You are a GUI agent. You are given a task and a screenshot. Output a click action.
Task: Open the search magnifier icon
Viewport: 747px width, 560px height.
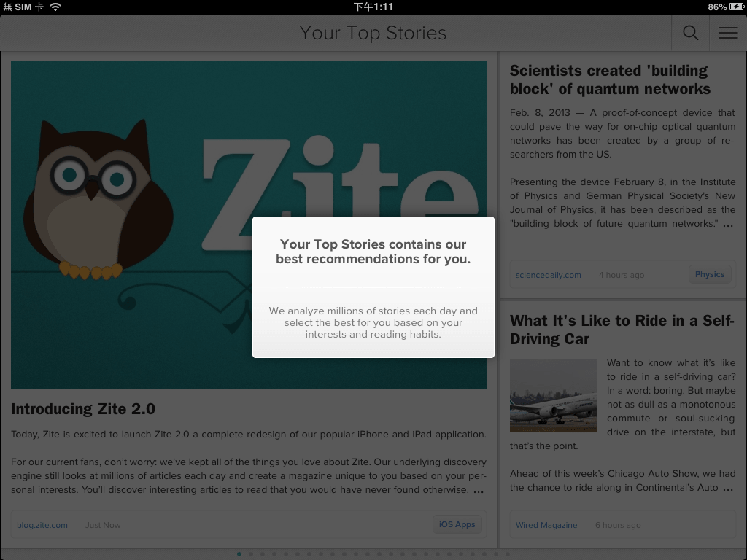click(690, 33)
